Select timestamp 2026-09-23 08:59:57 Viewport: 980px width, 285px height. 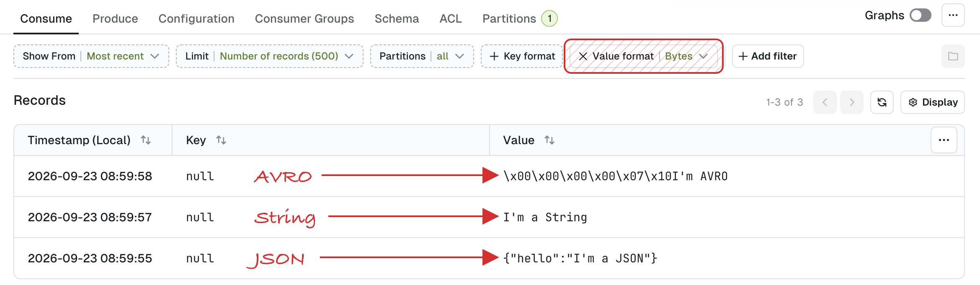90,217
